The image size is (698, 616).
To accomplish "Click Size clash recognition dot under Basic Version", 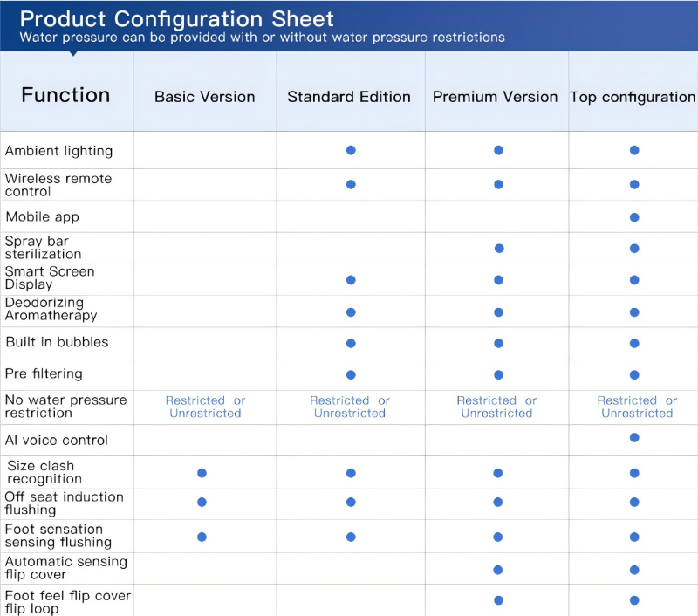I will tap(202, 473).
